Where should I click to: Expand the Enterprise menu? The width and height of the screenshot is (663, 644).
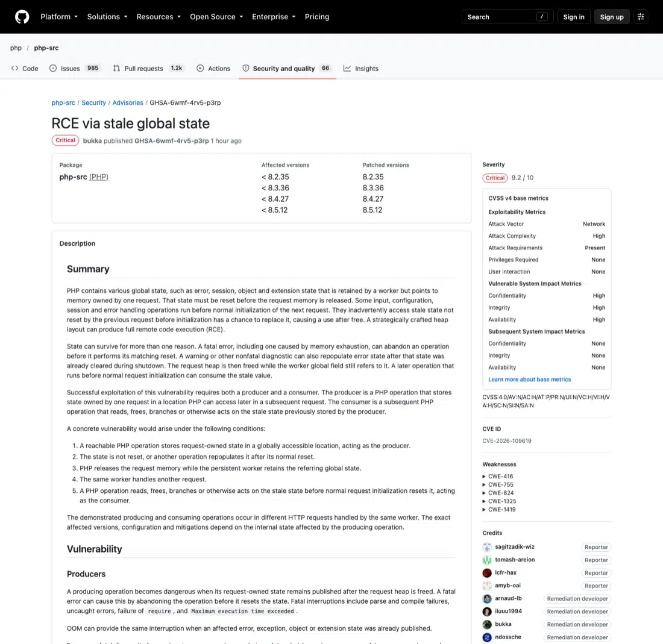click(x=274, y=17)
